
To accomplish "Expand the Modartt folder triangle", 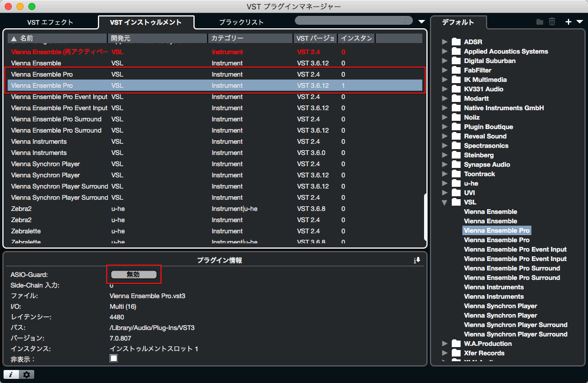I will point(445,98).
